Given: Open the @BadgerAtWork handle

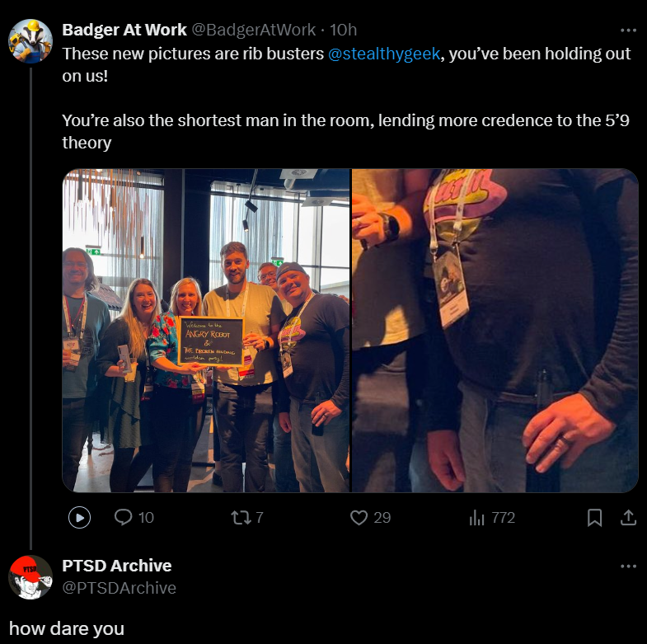Looking at the screenshot, I should point(254,30).
